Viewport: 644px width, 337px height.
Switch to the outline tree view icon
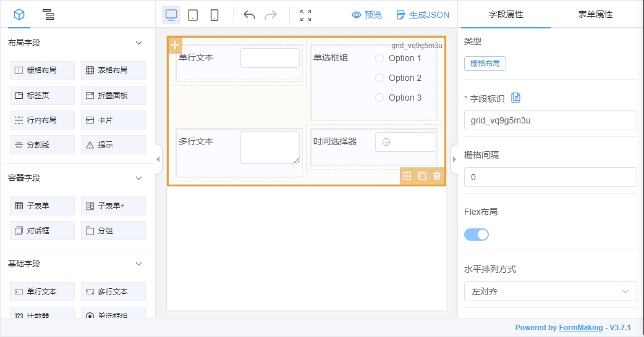pyautogui.click(x=48, y=15)
